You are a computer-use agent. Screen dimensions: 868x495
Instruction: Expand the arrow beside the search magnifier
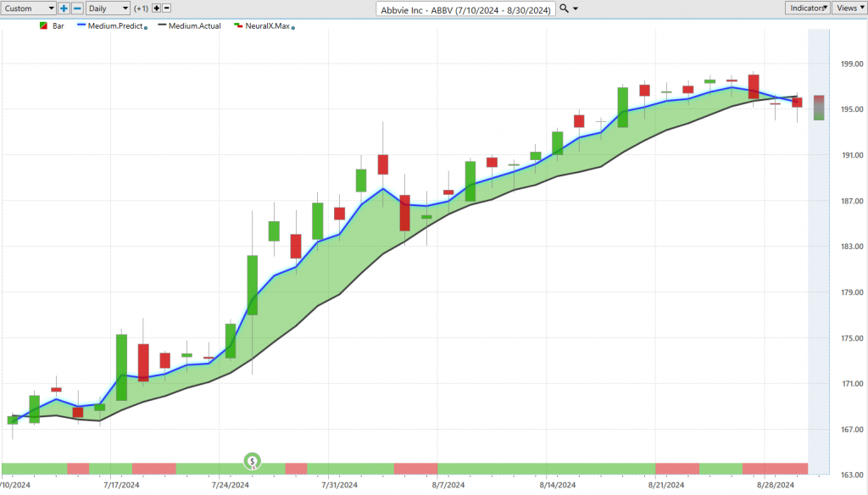(576, 8)
